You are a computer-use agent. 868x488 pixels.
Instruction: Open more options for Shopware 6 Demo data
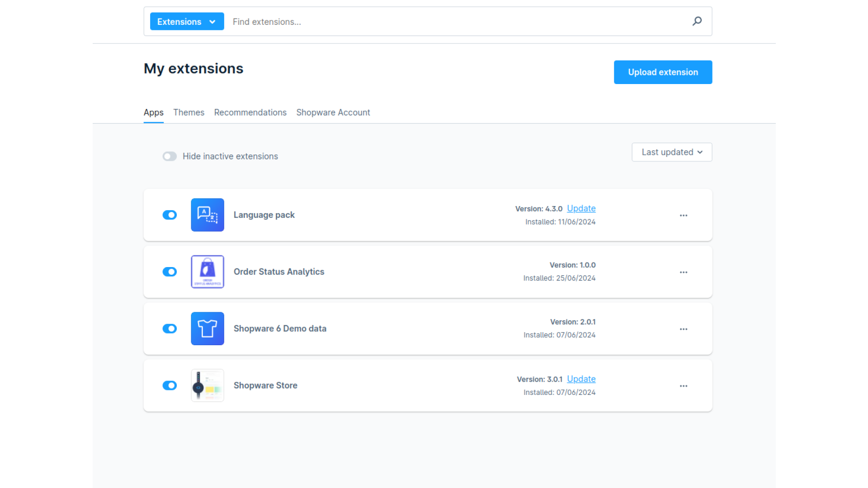click(x=684, y=329)
